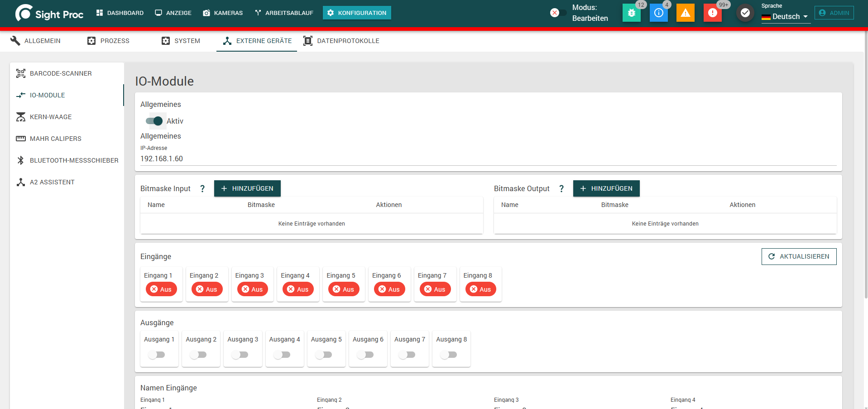Switch to the Datenprotokolle tab
The width and height of the screenshot is (868, 409).
tap(341, 41)
